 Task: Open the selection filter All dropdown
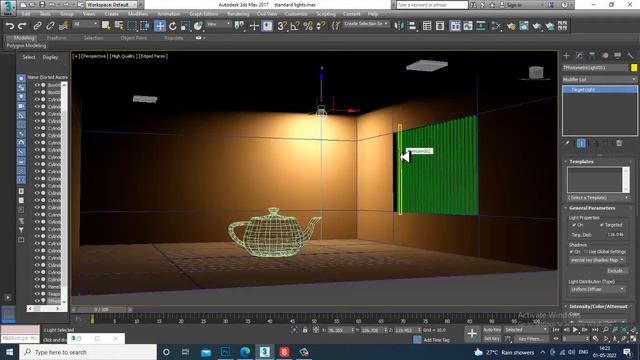[85, 24]
